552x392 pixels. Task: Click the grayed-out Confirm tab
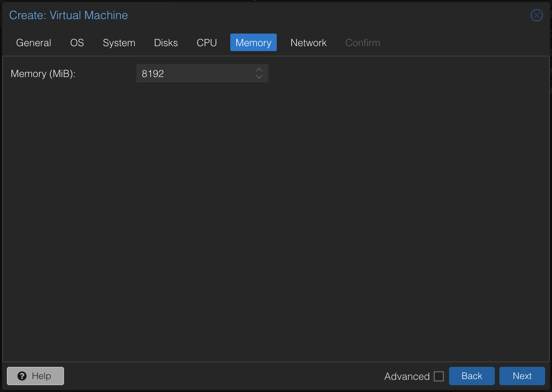point(362,43)
